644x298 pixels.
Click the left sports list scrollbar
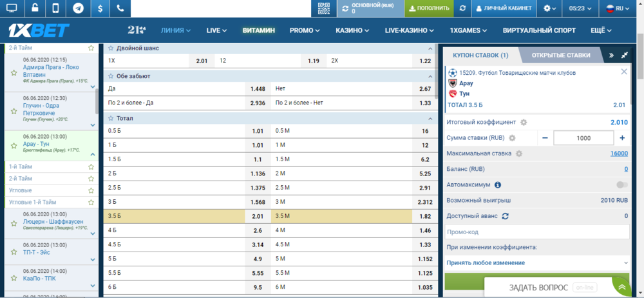pyautogui.click(x=97, y=101)
